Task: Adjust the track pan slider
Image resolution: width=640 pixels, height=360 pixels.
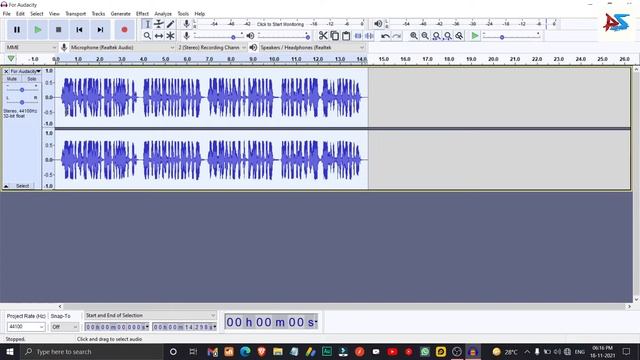Action: coord(22,102)
